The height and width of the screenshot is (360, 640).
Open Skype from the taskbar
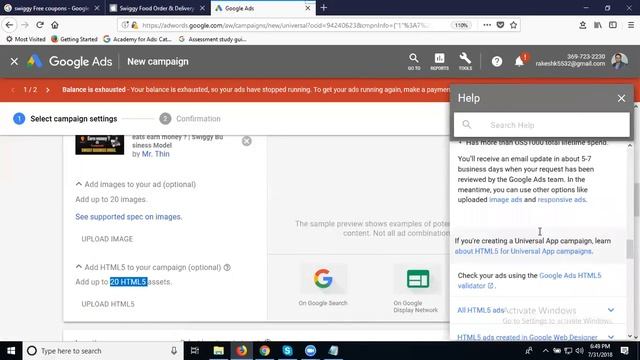click(x=287, y=351)
